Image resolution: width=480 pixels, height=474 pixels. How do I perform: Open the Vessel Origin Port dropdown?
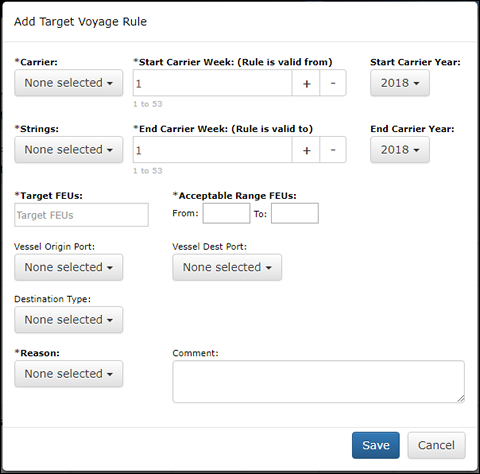pos(69,267)
